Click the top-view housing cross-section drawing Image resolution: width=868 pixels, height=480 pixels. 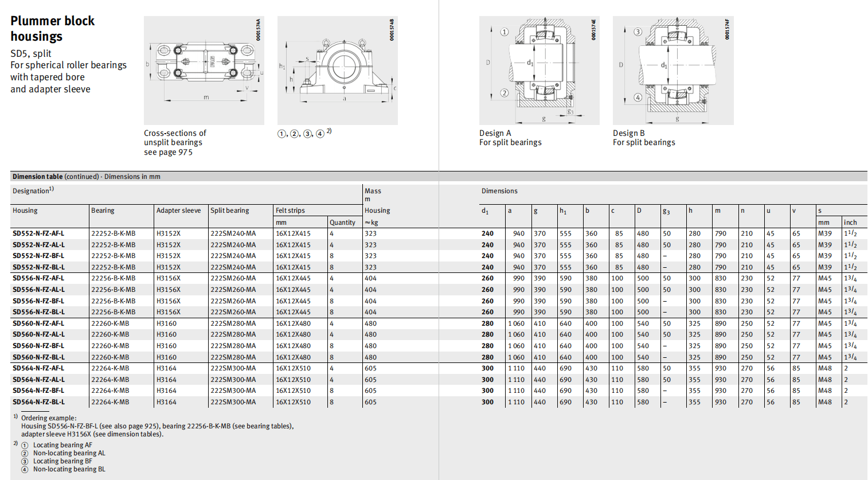204,70
